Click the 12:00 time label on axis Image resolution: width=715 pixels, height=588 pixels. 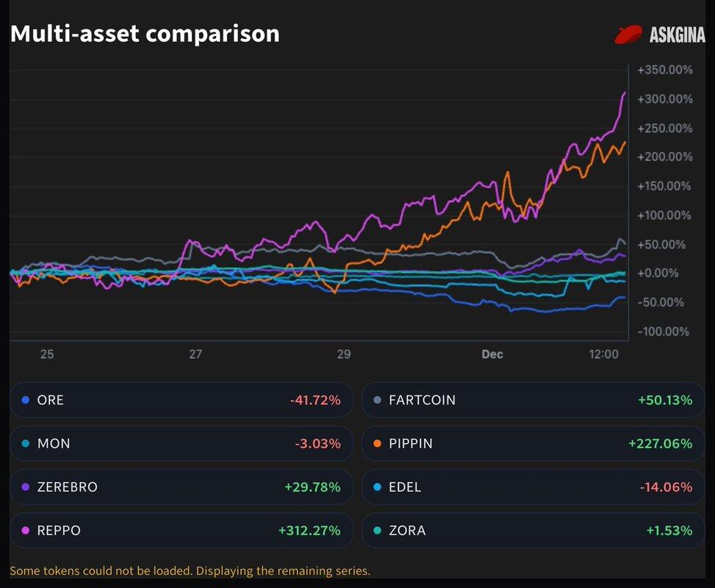603,354
